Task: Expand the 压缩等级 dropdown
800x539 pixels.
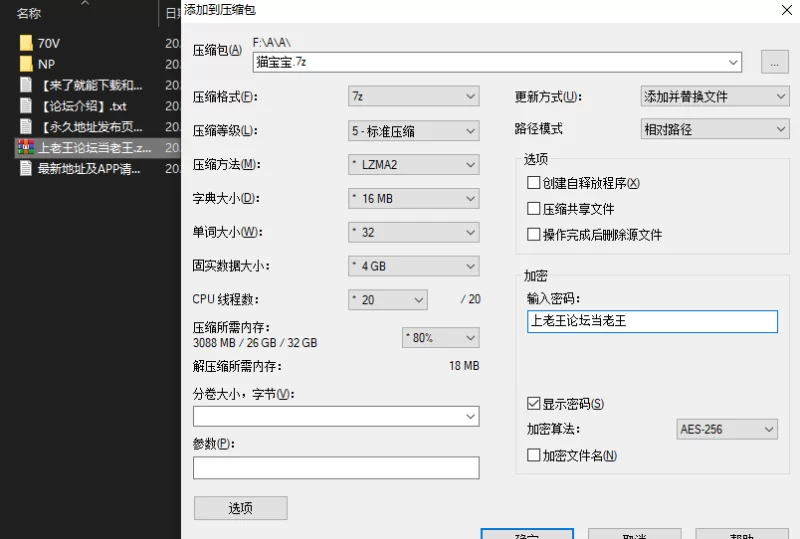Action: pos(414,131)
